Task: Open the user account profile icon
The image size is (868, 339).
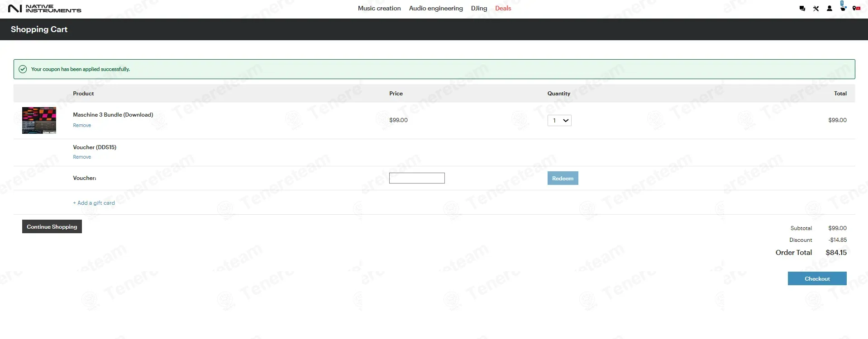Action: (829, 9)
